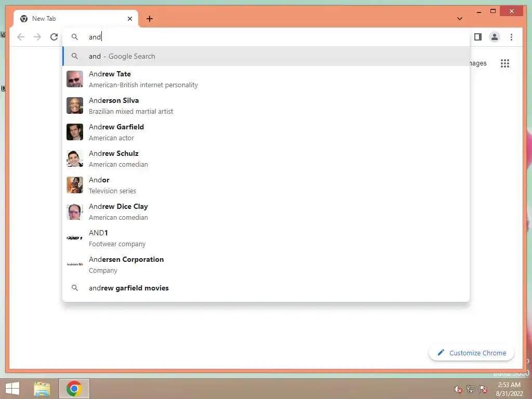
Task: Open the network tray icon
Action: (471, 389)
